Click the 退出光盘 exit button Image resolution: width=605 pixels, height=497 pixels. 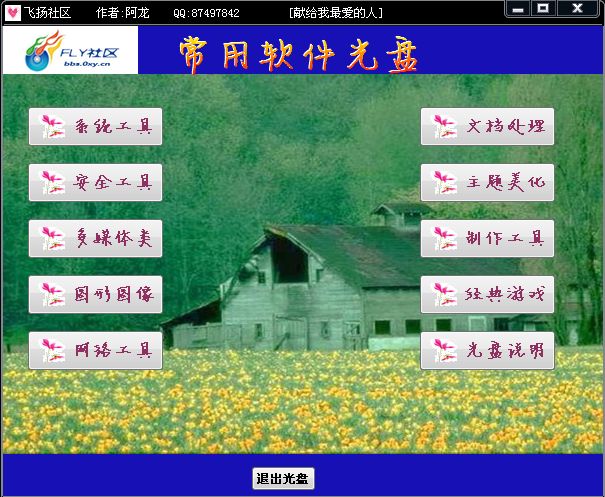pyautogui.click(x=283, y=478)
